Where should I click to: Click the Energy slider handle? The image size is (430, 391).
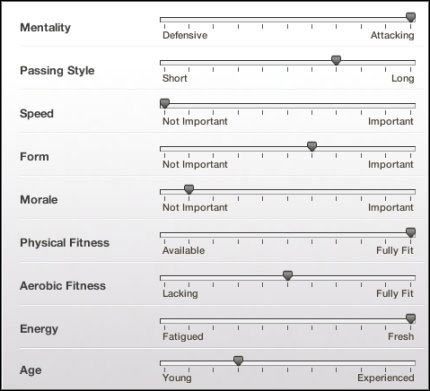click(x=411, y=318)
